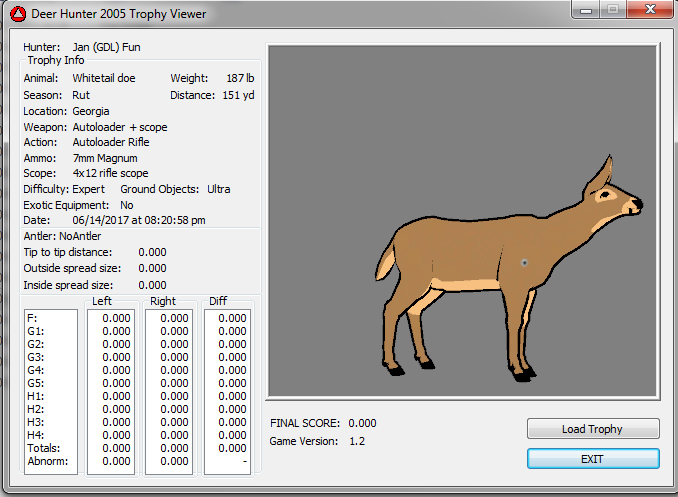Click the G3 label in the measurement list
The width and height of the screenshot is (678, 497).
coord(37,357)
